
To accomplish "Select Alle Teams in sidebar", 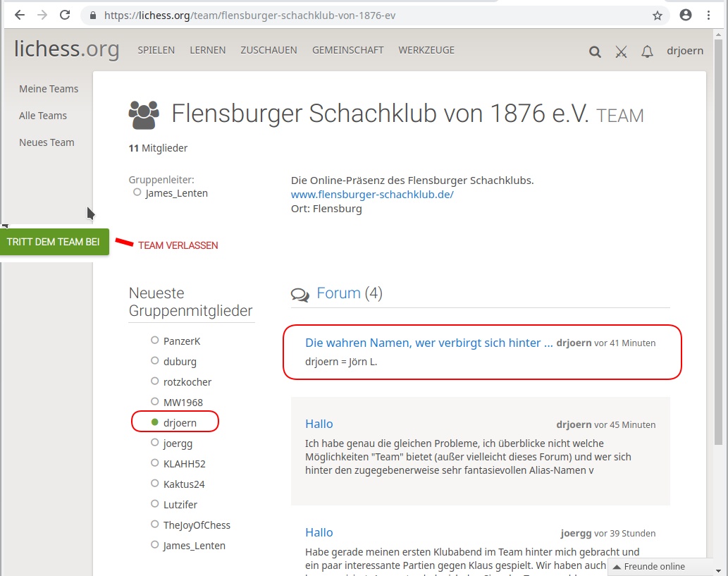I will click(x=43, y=116).
